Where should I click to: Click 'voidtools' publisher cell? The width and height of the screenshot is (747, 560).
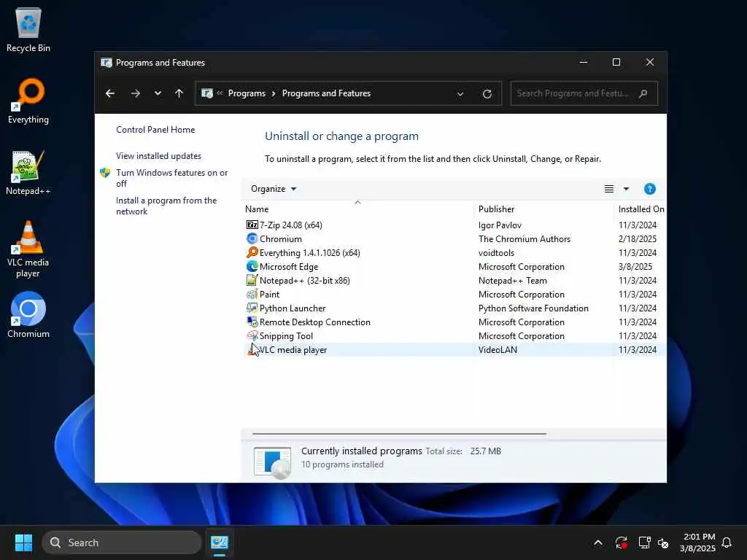pyautogui.click(x=496, y=253)
